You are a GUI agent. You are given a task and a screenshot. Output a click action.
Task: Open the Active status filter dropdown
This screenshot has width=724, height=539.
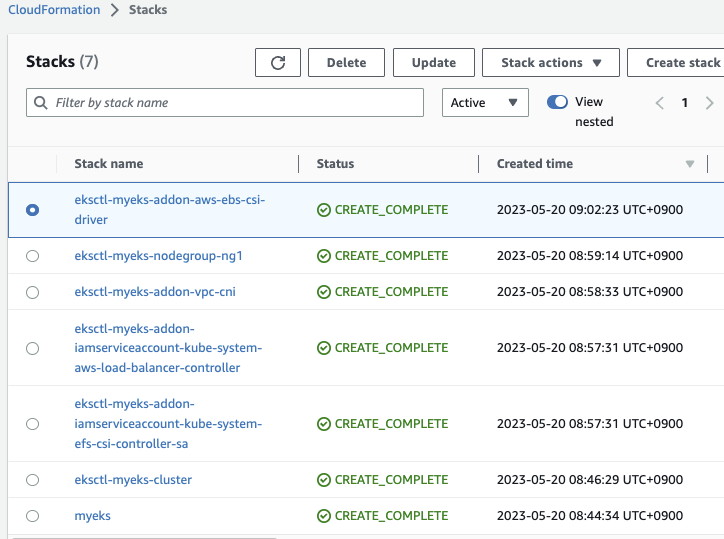coord(485,103)
